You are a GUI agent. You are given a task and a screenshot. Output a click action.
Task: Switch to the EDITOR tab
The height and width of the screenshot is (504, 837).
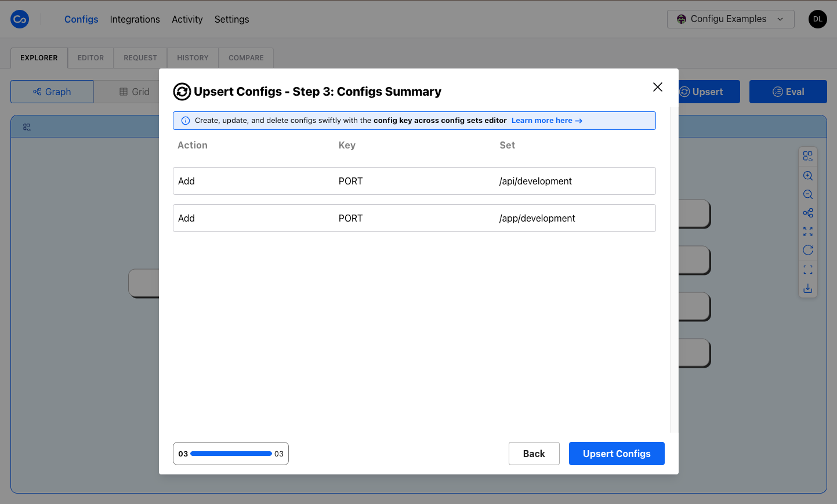tap(90, 58)
